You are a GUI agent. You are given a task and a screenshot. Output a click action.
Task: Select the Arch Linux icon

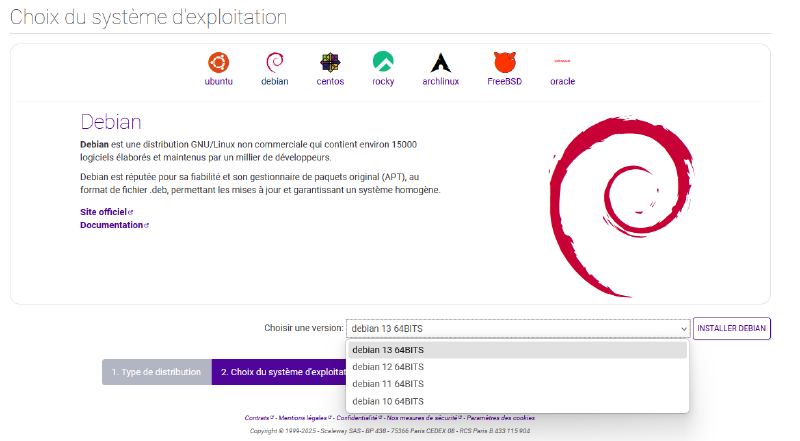coord(441,63)
